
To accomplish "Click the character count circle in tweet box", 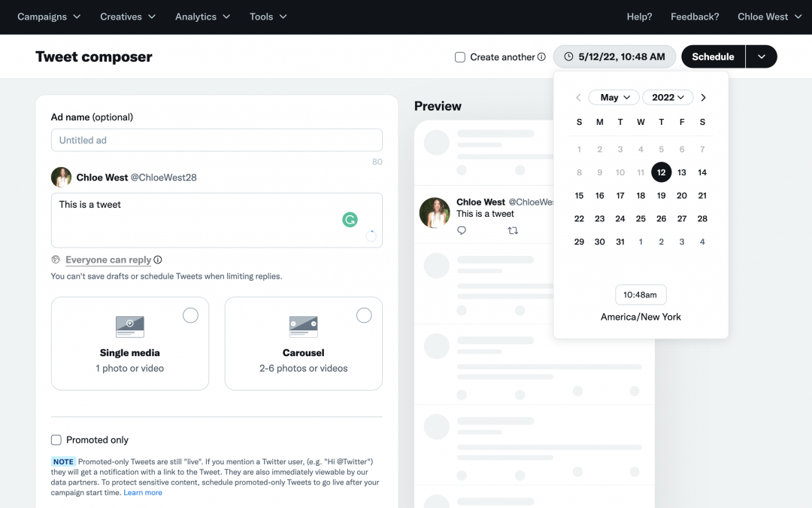I will tap(371, 236).
